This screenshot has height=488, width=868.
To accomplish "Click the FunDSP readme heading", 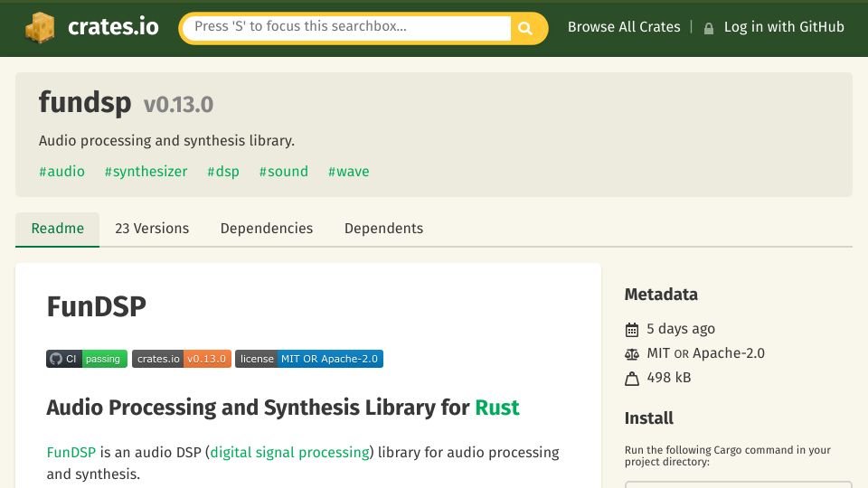I will tap(97, 306).
